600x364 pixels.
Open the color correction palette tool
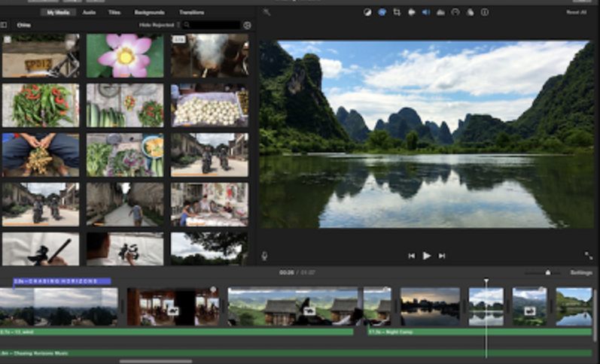point(382,12)
